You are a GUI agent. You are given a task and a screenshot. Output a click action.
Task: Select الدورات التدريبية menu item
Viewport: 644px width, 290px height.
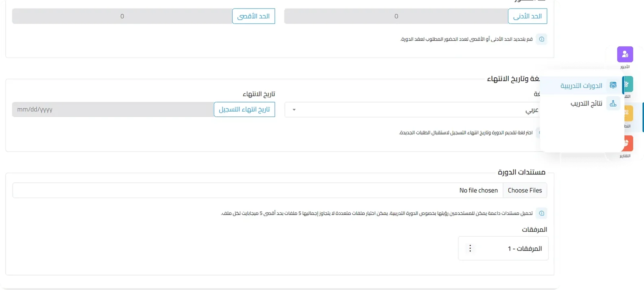[x=582, y=85]
